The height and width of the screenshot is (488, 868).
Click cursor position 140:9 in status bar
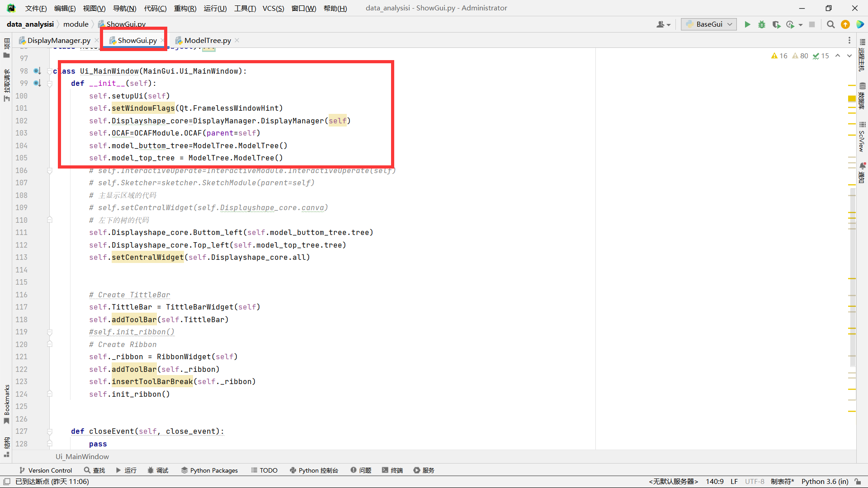pyautogui.click(x=715, y=482)
